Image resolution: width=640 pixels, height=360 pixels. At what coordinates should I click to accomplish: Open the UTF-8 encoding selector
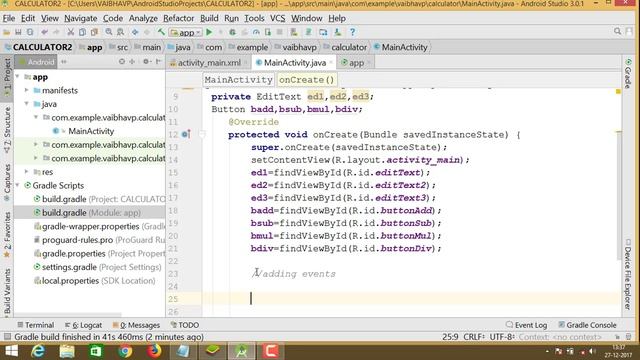502,337
